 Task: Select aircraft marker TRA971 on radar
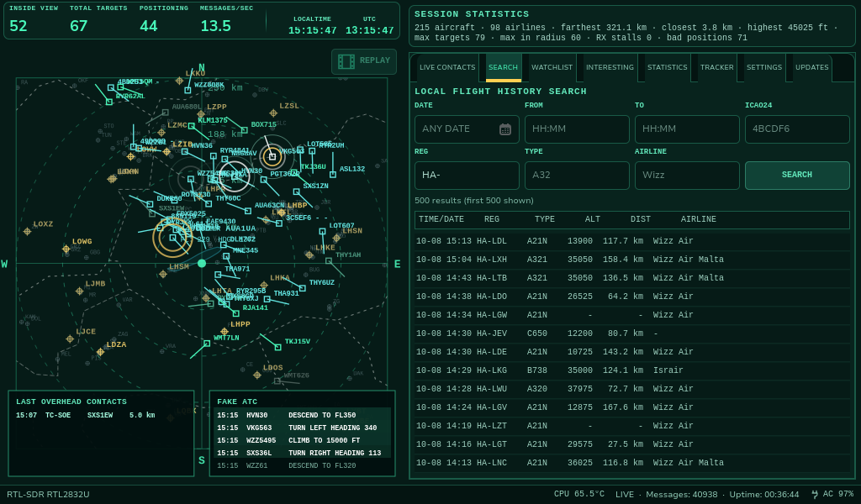coord(218,275)
